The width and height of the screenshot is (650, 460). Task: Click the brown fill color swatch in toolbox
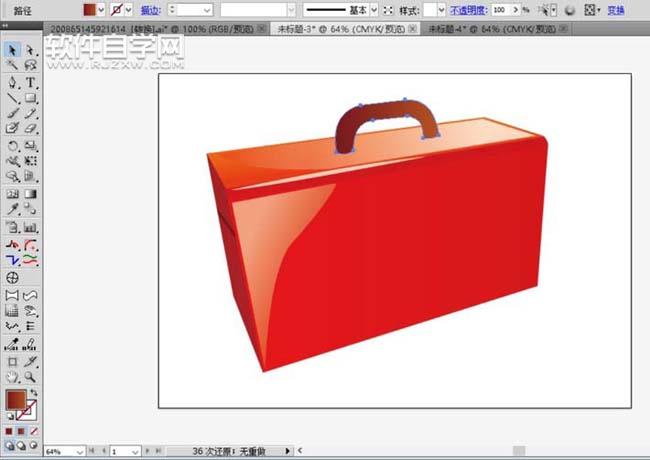(x=16, y=399)
